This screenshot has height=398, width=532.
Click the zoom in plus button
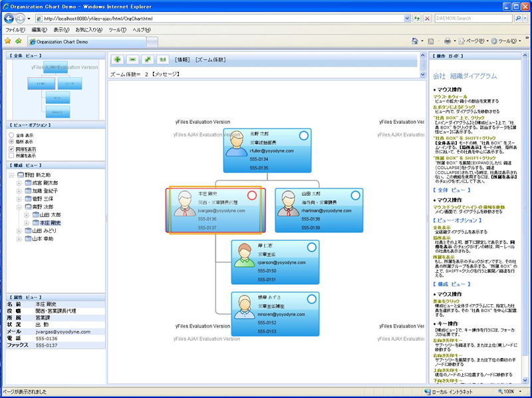click(118, 60)
